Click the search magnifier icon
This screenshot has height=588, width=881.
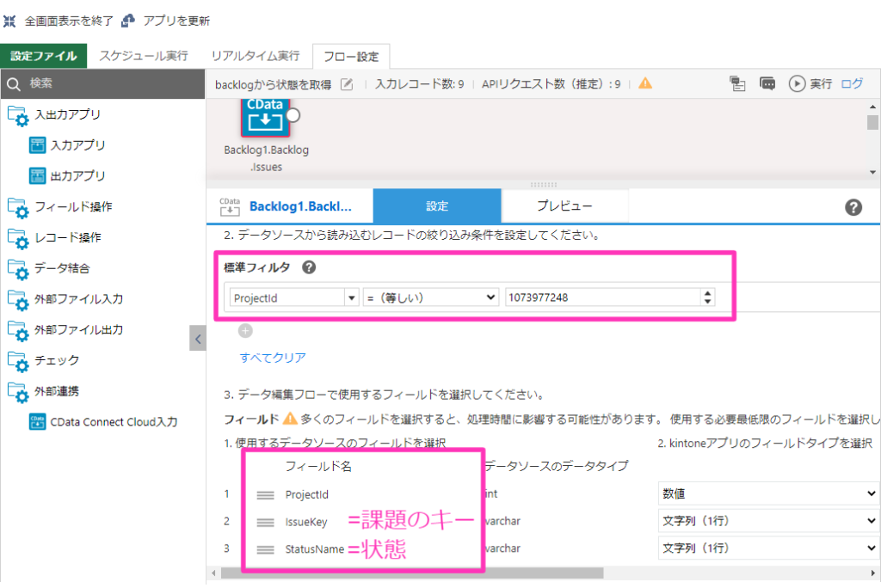pyautogui.click(x=14, y=84)
